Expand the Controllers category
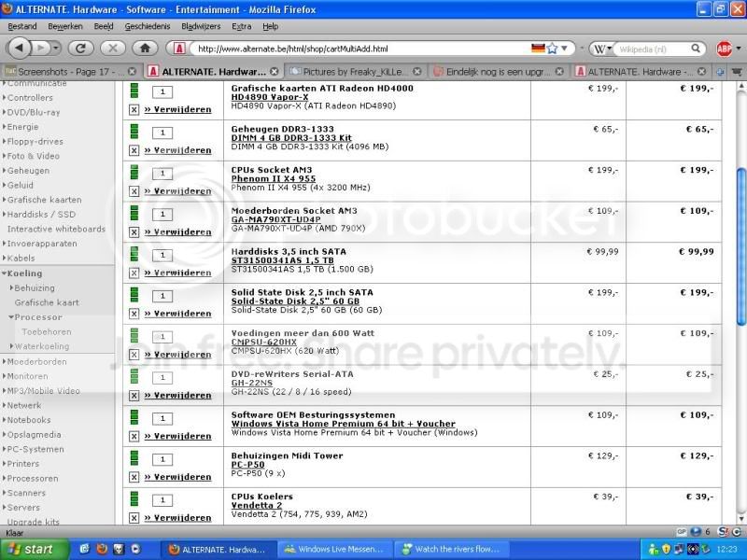The height and width of the screenshot is (560, 747). pos(29,98)
